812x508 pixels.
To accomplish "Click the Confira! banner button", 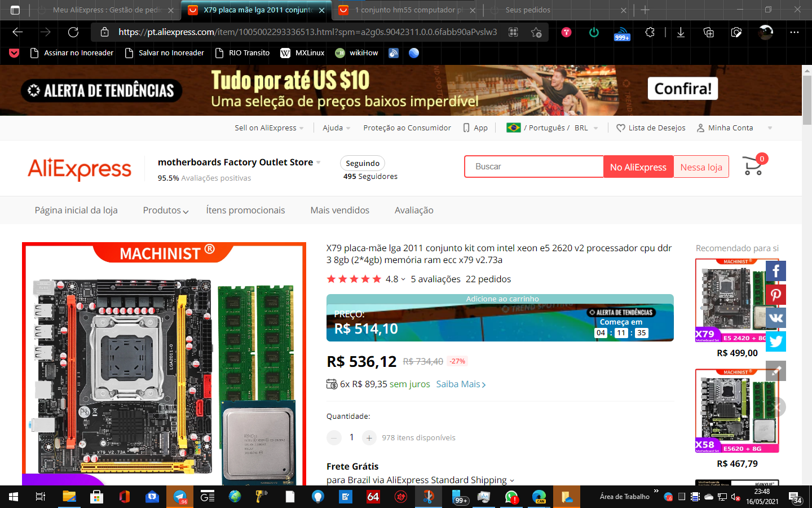I will pos(683,89).
